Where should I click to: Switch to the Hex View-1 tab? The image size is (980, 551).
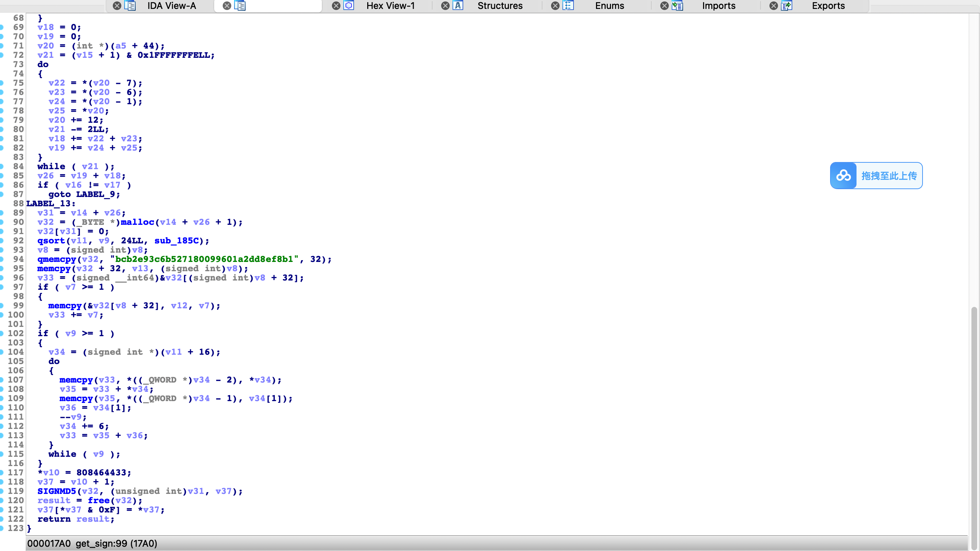pyautogui.click(x=390, y=6)
